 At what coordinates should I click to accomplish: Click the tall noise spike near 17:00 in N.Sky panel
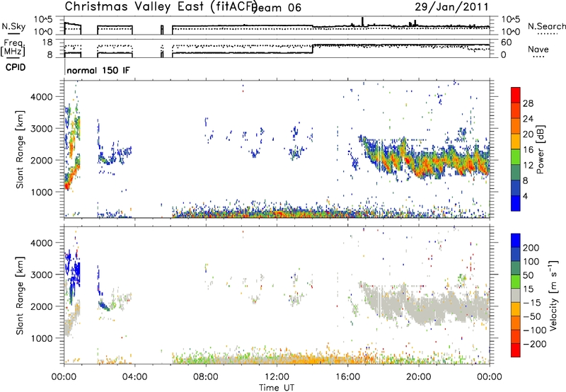[362, 22]
